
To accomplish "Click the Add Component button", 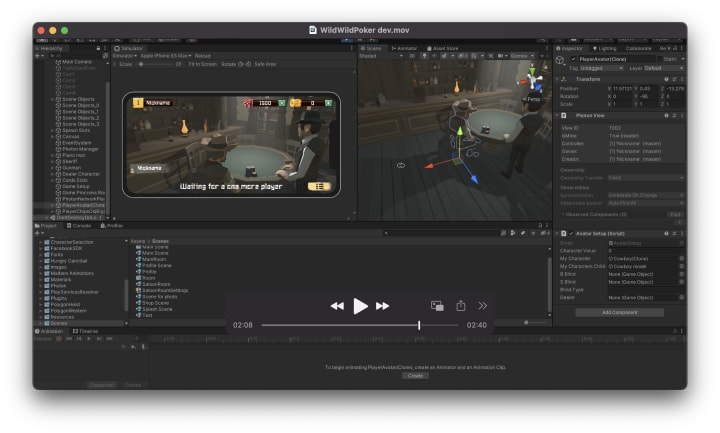I will (619, 312).
